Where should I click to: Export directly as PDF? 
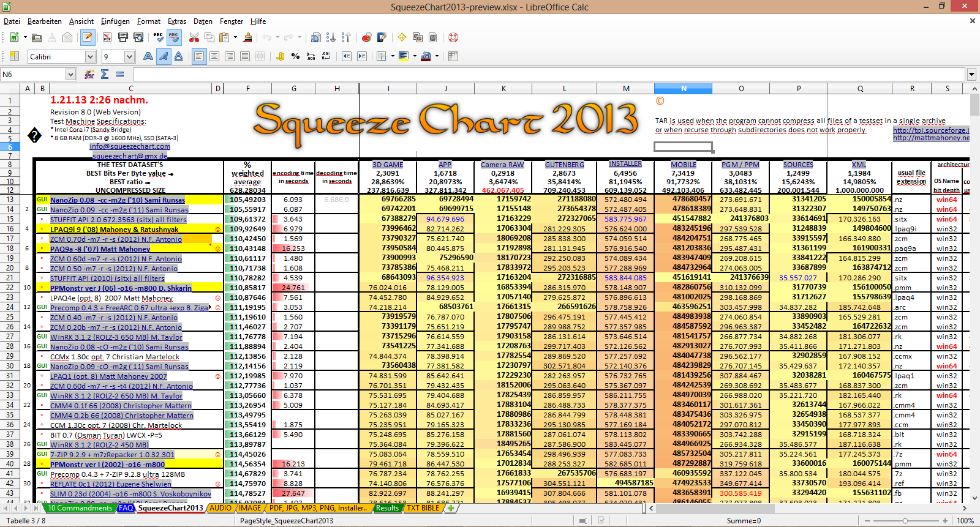[107, 37]
